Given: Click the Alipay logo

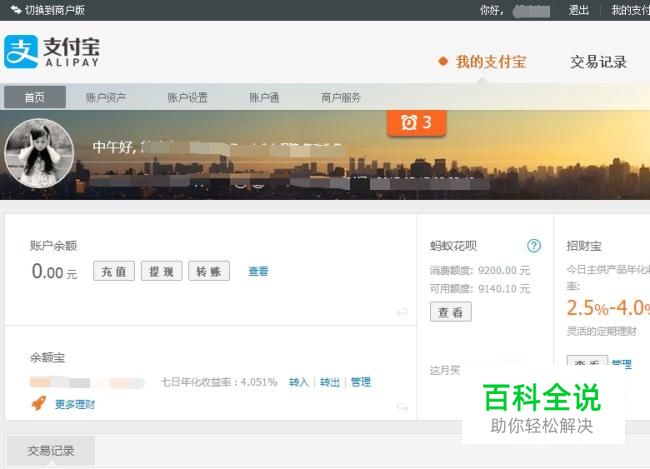Looking at the screenshot, I should tap(52, 51).
